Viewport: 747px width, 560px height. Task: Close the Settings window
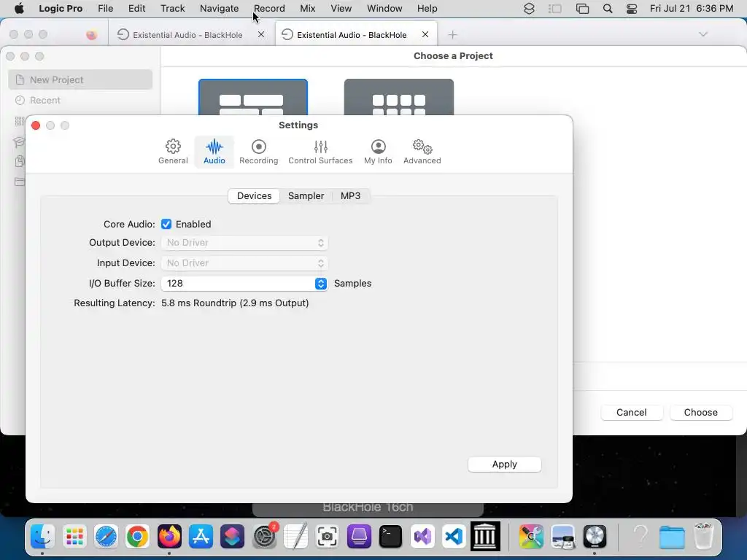[36, 125]
